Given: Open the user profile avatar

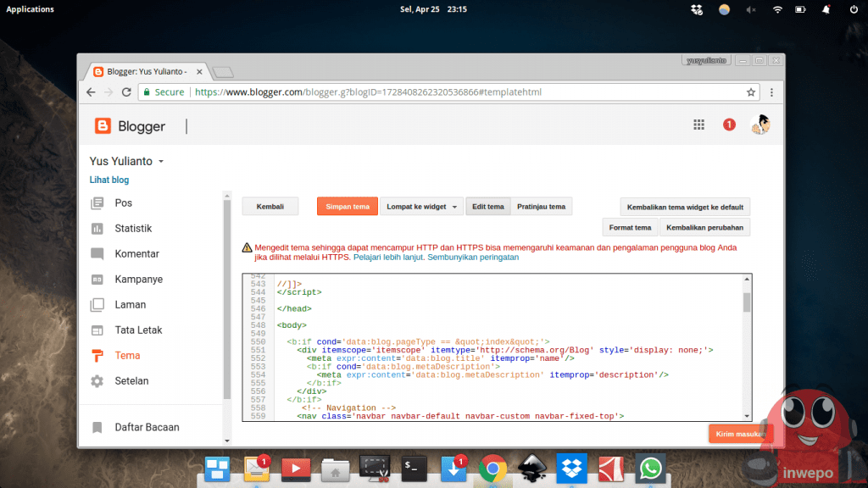Looking at the screenshot, I should 759,125.
